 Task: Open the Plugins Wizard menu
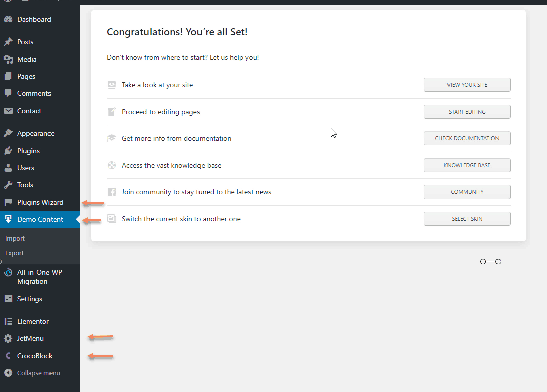tap(40, 203)
